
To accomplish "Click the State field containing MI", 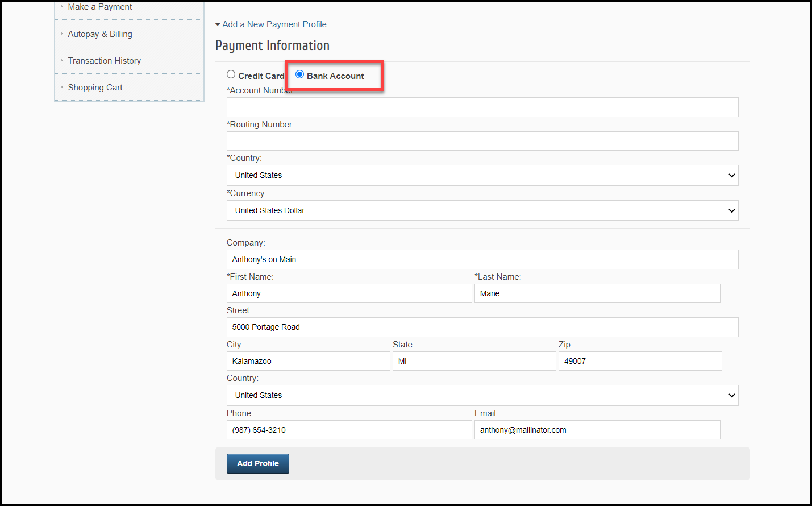I will [474, 361].
